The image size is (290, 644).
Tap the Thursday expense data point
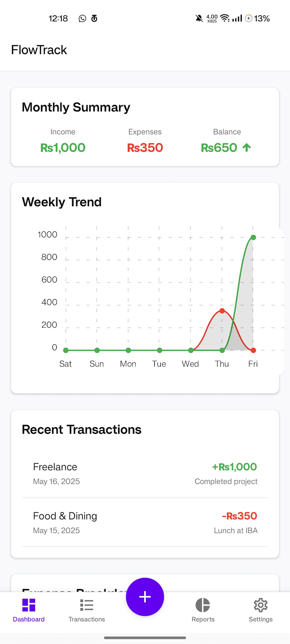(x=222, y=311)
